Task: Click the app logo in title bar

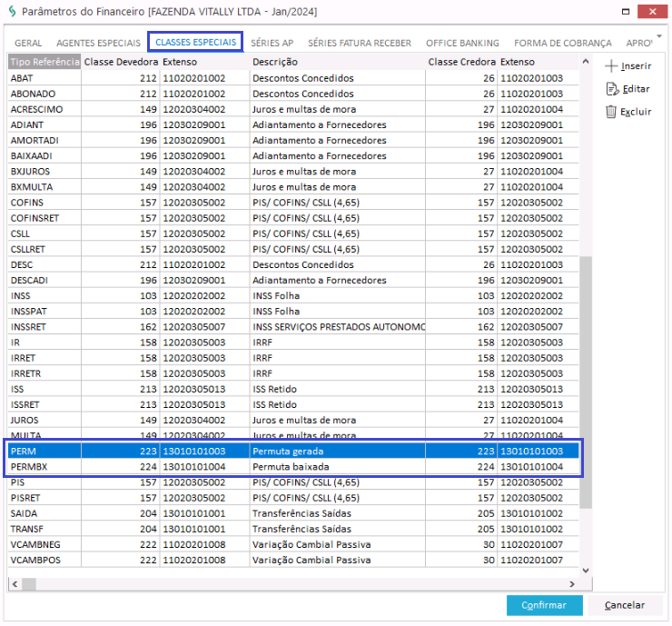Action: (x=11, y=12)
